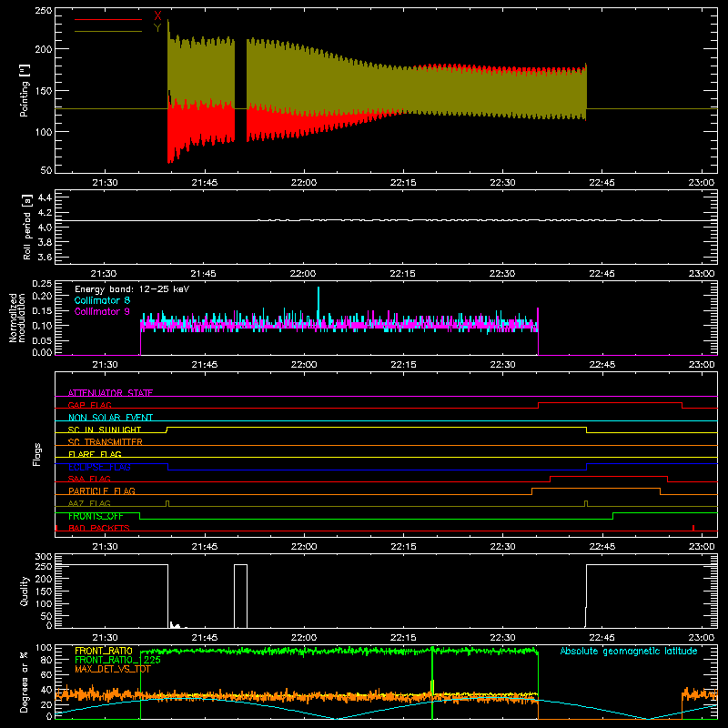This screenshot has height=728, width=728.
Task: Click the SAA_FLAG label
Action: (89, 479)
